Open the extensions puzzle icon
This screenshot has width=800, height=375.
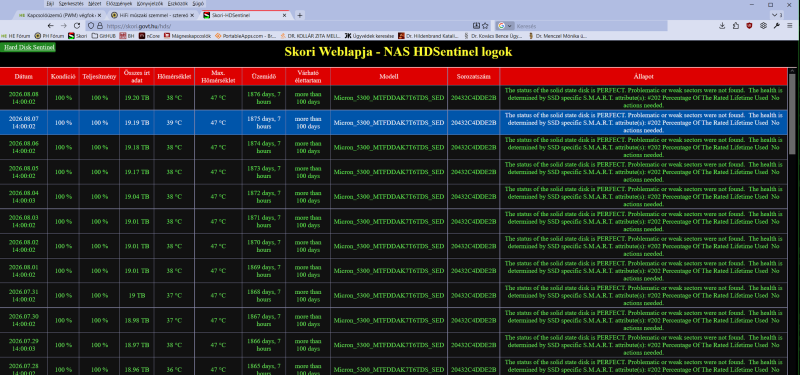point(736,26)
